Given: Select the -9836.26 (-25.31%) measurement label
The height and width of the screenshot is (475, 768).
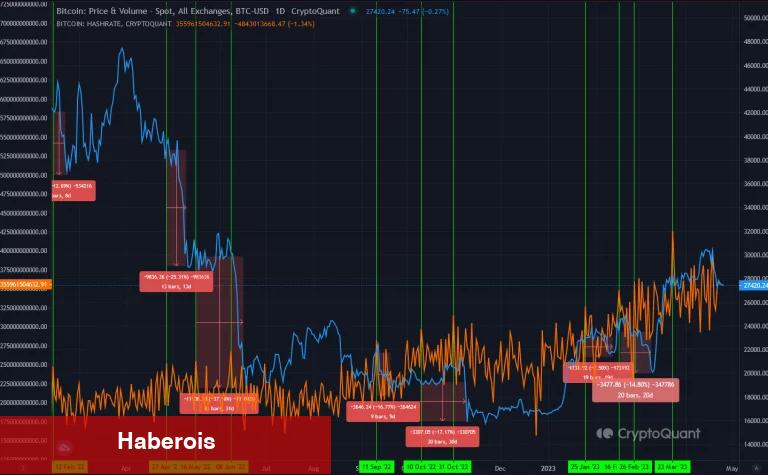Looking at the screenshot, I should point(176,282).
